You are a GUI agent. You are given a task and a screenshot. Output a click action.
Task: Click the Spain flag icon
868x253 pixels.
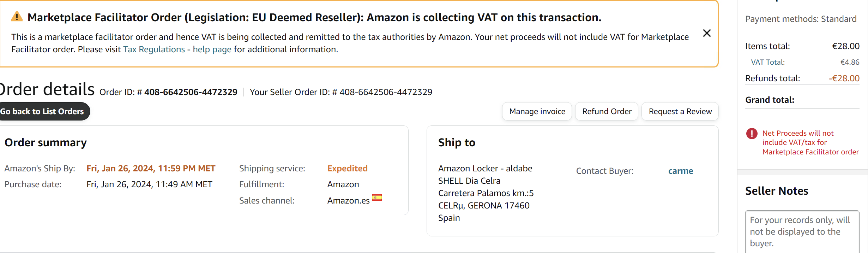377,197
